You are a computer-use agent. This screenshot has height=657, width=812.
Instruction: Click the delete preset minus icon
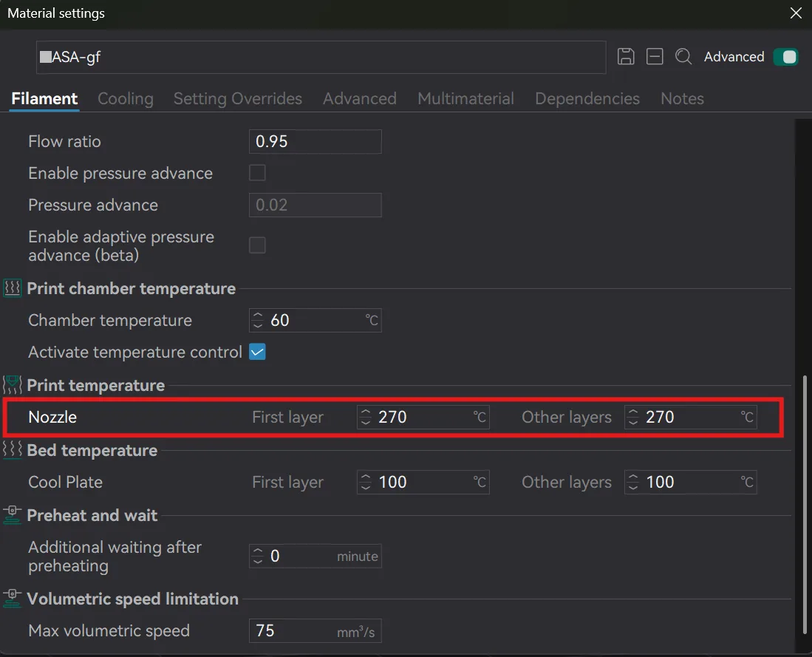click(x=655, y=56)
